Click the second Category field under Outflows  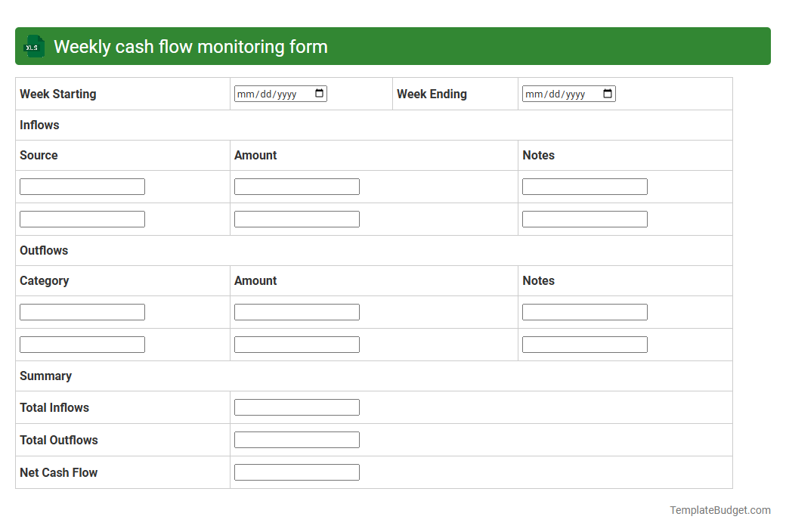click(x=82, y=344)
